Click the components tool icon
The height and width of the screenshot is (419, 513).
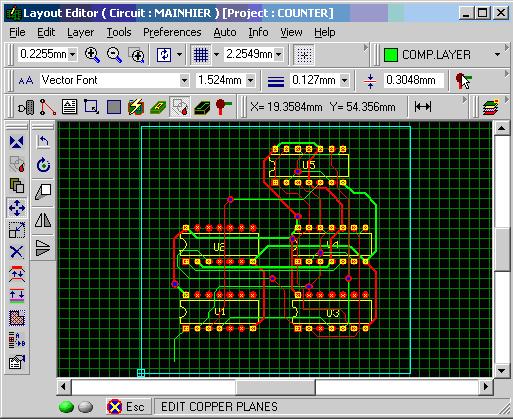pyautogui.click(x=26, y=107)
